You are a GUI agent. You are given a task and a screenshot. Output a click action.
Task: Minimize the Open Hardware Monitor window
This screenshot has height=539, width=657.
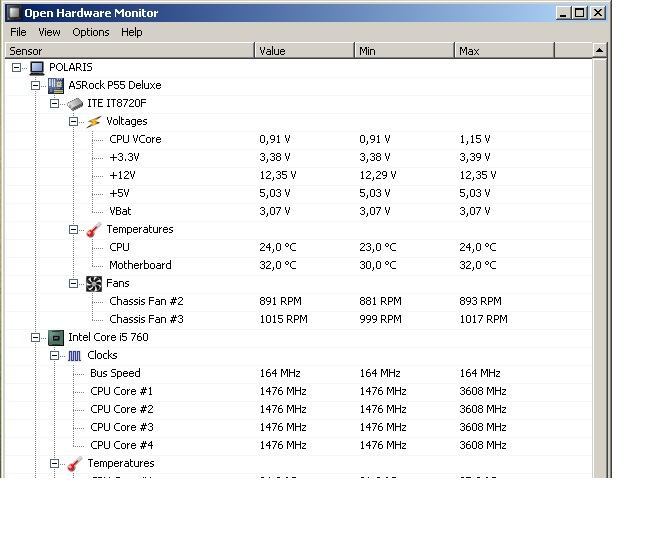[x=564, y=13]
